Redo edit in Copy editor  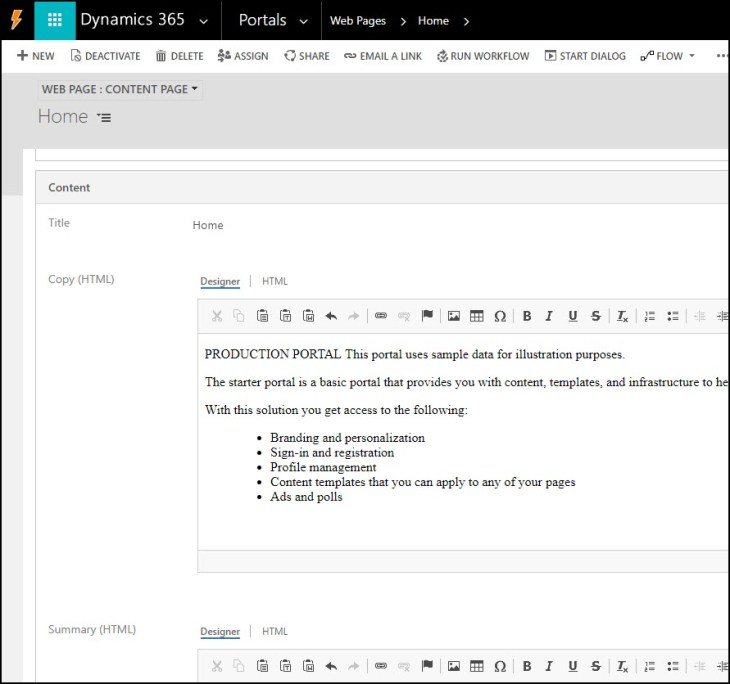pyautogui.click(x=354, y=316)
